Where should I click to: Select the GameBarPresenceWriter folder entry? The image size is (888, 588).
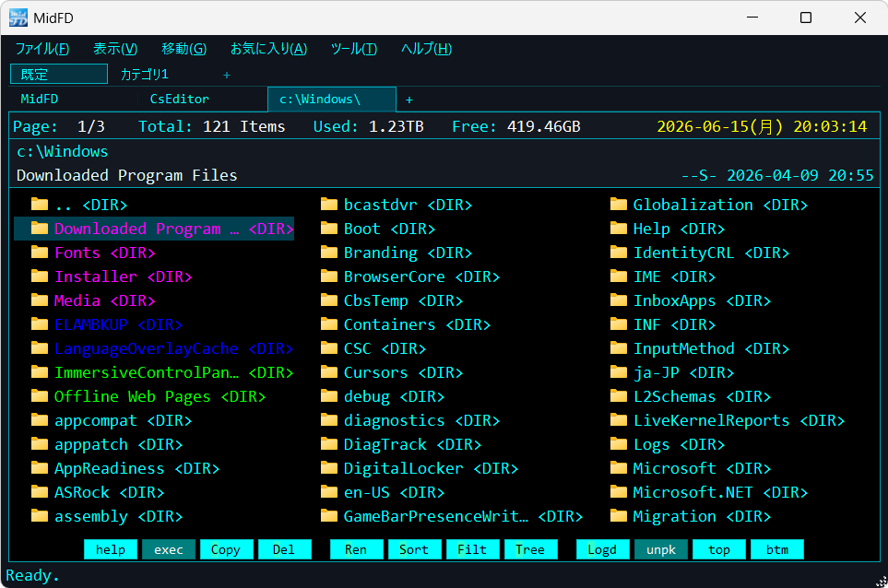pyautogui.click(x=451, y=516)
